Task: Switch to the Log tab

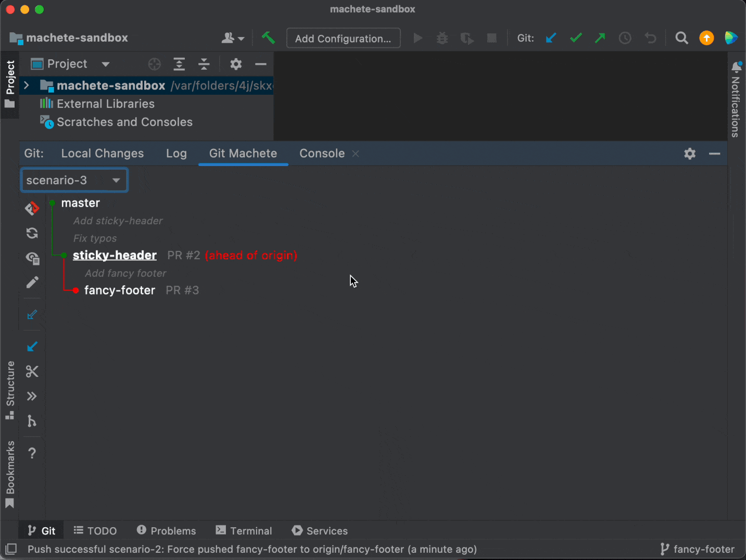Action: pos(176,154)
